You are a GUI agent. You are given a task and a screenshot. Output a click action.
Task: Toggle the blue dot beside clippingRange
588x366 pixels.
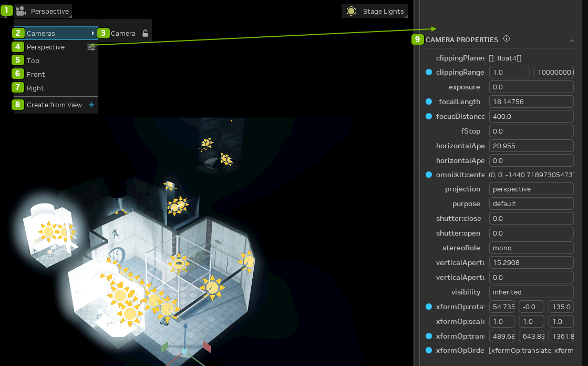tap(429, 72)
